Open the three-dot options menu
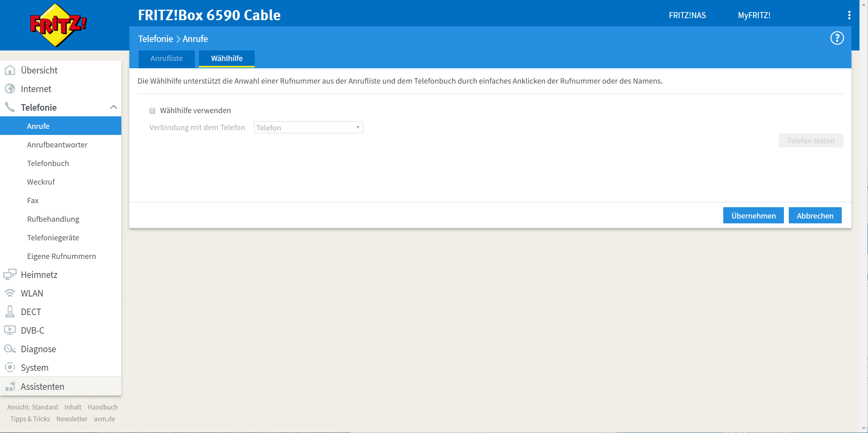The height and width of the screenshot is (433, 868). coord(849,15)
